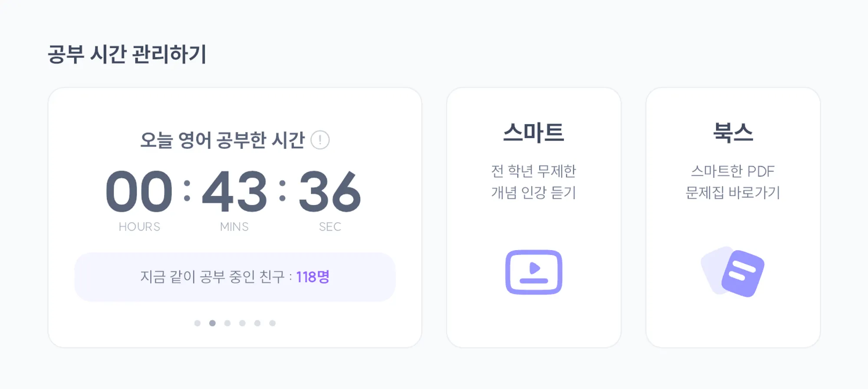Jump to the fifth carousel dot
The image size is (868, 389).
point(257,323)
